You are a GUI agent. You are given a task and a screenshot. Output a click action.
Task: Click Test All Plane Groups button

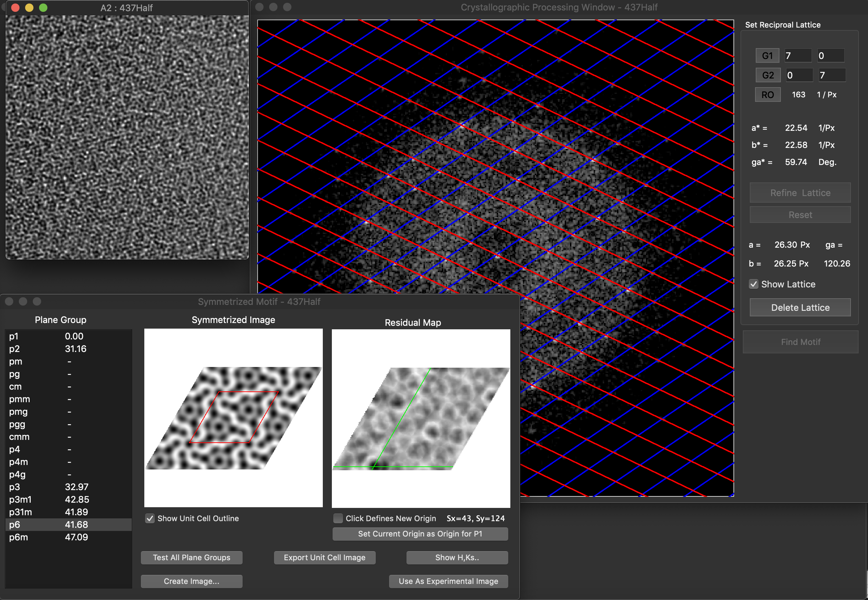pyautogui.click(x=192, y=557)
